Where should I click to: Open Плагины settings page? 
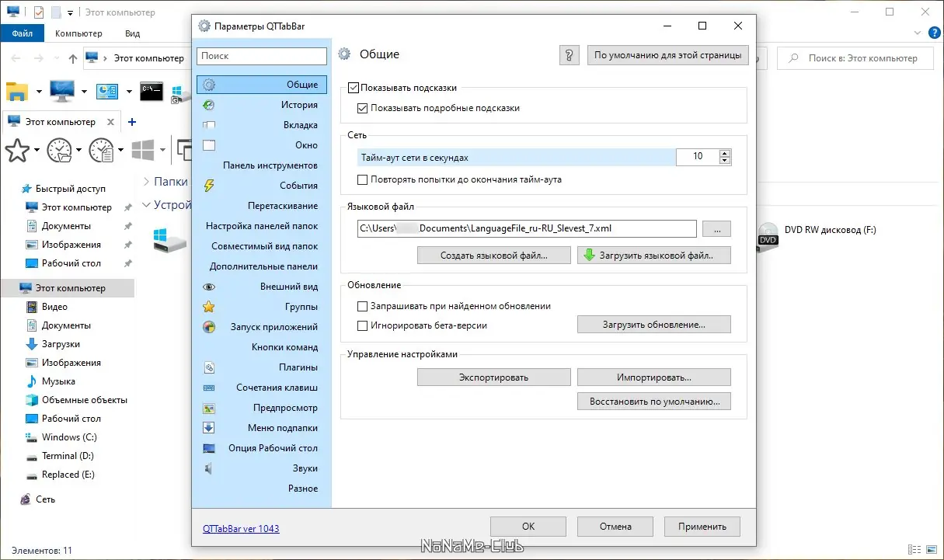262,367
